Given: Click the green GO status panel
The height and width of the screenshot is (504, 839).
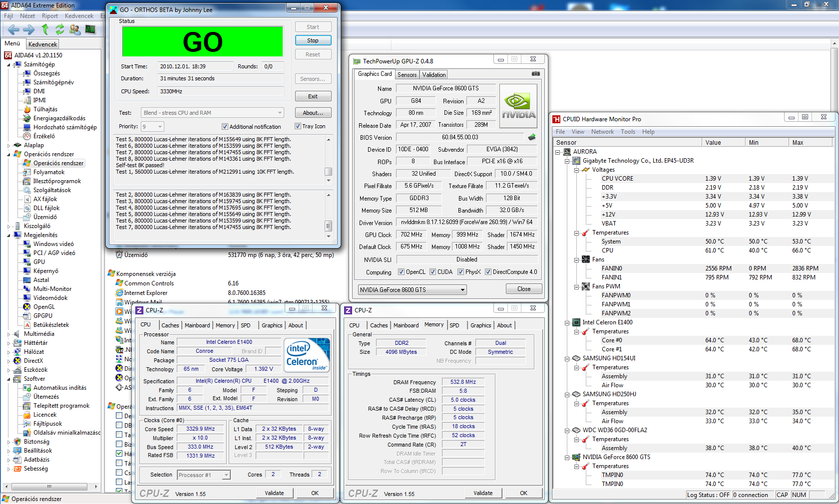Looking at the screenshot, I should tap(203, 41).
